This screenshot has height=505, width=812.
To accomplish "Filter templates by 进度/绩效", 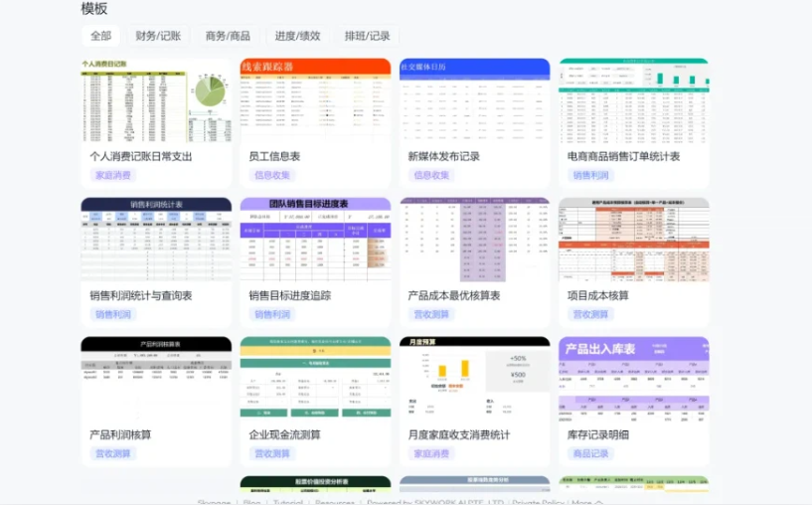I will tap(297, 36).
